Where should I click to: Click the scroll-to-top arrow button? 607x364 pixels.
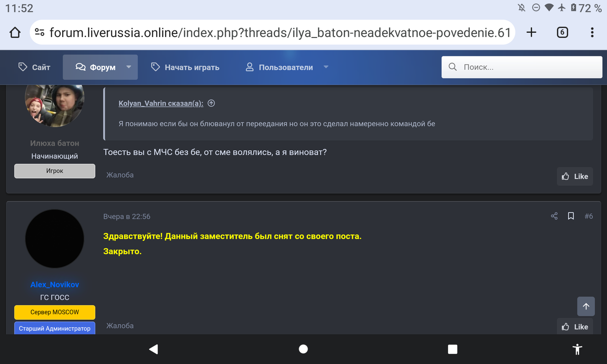click(x=586, y=306)
